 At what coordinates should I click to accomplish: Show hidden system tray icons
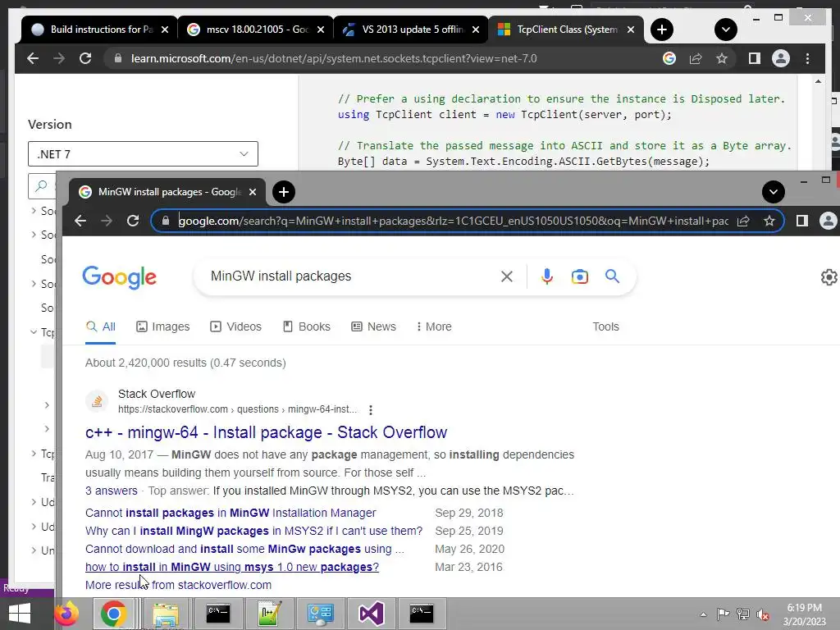(703, 614)
